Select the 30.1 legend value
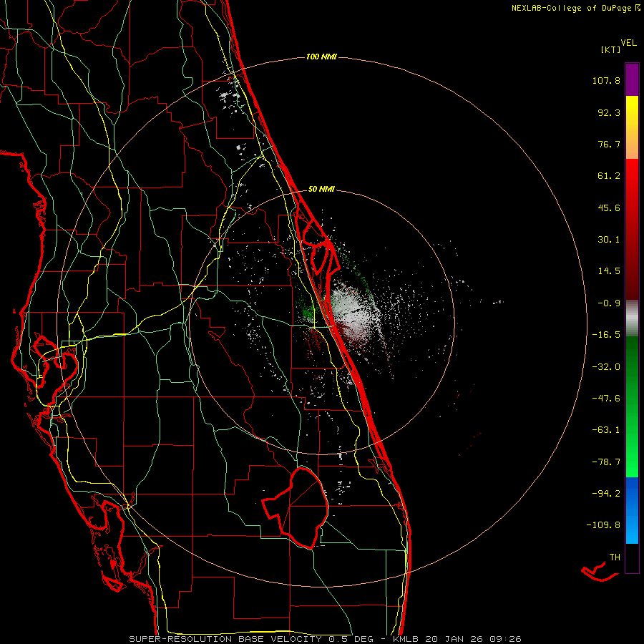Screen dimensions: 644x644 (609, 240)
